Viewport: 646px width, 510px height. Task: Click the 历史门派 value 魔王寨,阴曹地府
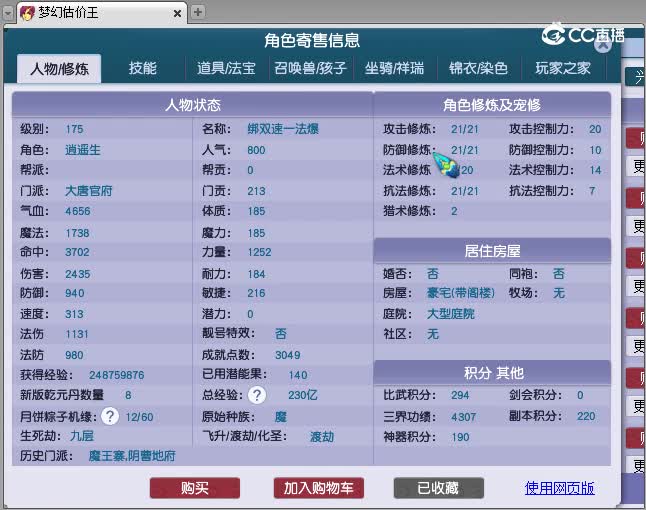pyautogui.click(x=132, y=456)
